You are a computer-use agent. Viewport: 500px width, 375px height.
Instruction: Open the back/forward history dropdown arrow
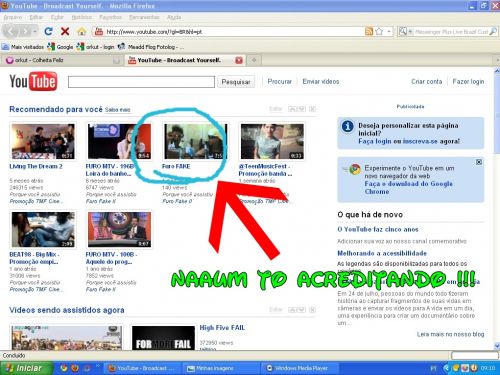click(35, 31)
